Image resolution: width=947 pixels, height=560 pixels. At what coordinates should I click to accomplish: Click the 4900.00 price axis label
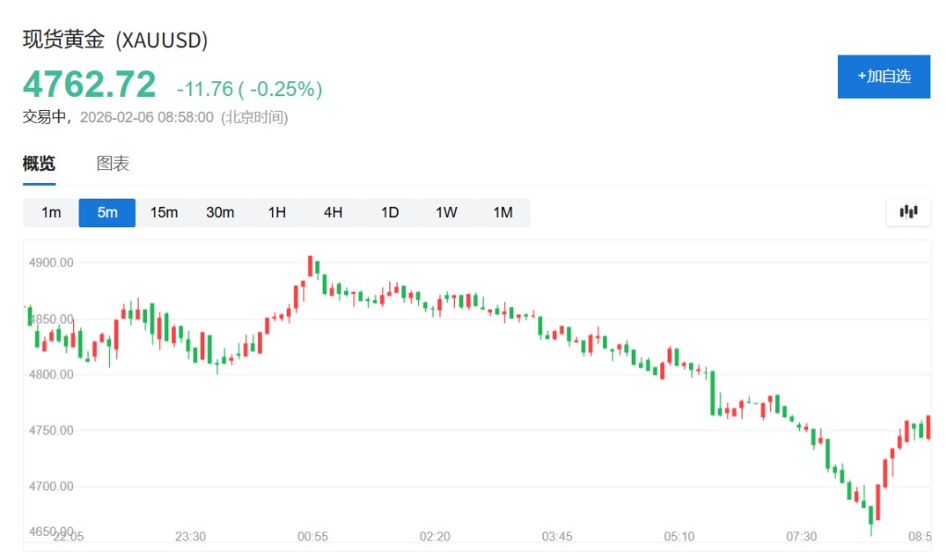click(52, 262)
